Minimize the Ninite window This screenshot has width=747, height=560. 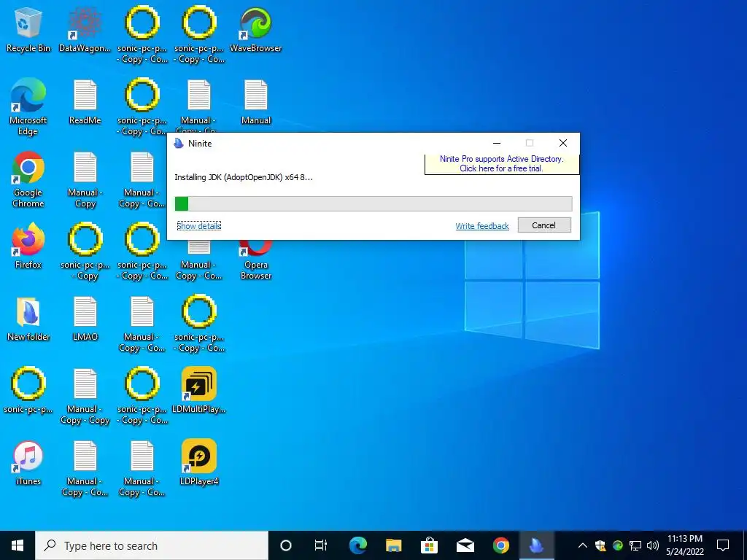496,143
